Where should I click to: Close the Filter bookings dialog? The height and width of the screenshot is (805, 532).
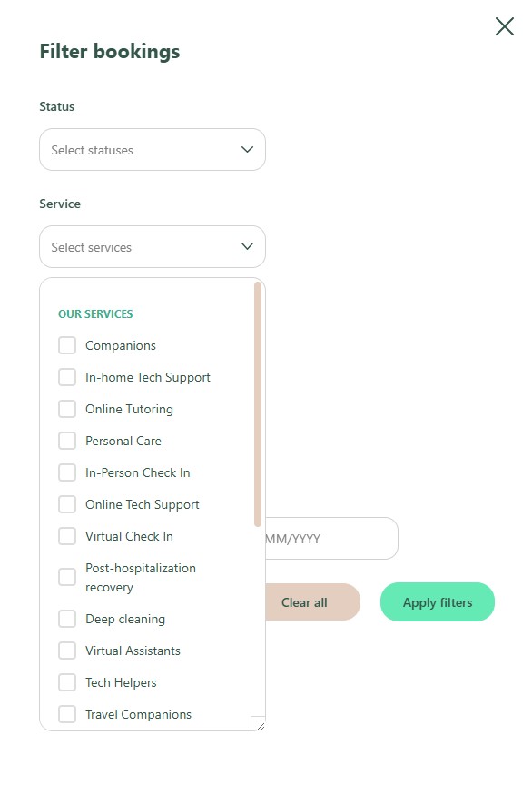click(x=504, y=26)
